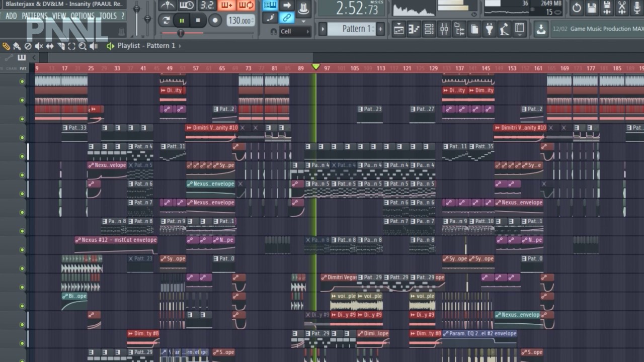644x362 pixels.
Task: Click the master pitch slider
Action: [x=147, y=20]
